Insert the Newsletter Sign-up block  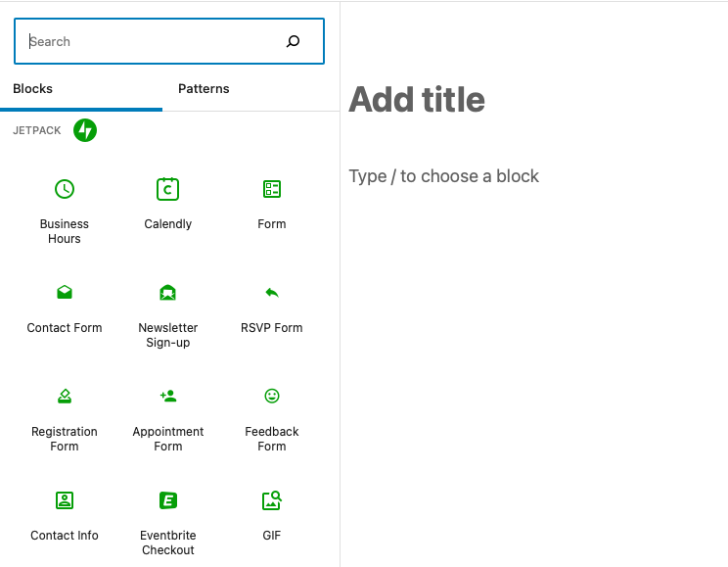click(168, 311)
